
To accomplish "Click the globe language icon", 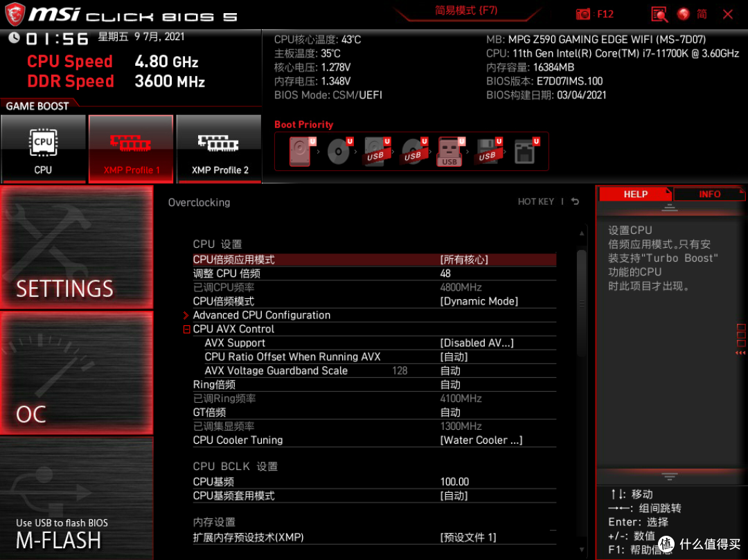I will coord(684,14).
